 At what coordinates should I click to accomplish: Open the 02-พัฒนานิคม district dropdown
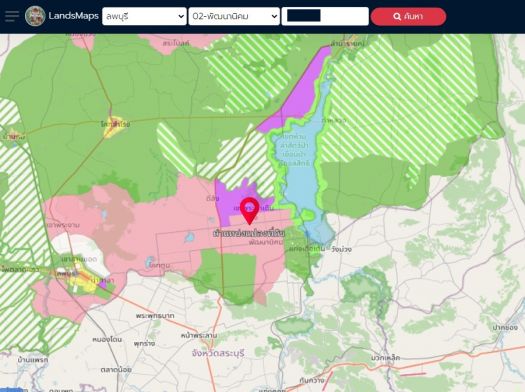tap(234, 16)
